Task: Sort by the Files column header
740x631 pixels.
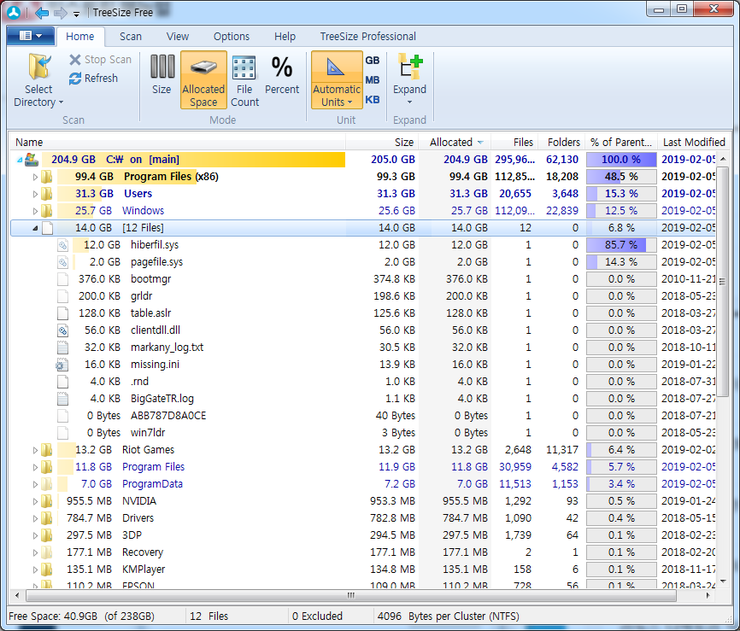Action: click(514, 142)
